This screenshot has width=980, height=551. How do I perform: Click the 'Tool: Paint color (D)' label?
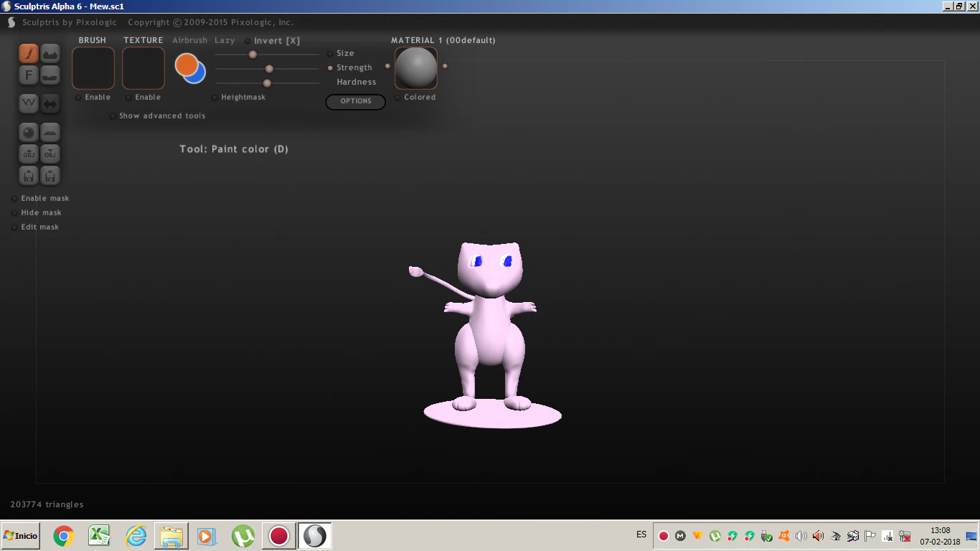click(234, 149)
